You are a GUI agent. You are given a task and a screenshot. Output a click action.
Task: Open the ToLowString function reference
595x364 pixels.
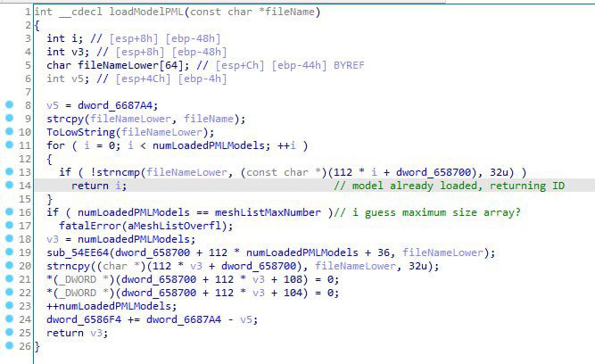80,132
